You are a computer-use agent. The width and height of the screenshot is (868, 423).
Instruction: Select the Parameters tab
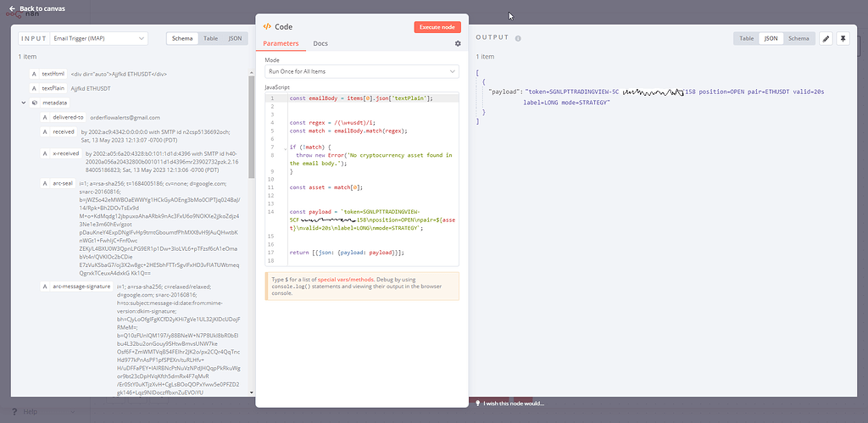coord(281,43)
